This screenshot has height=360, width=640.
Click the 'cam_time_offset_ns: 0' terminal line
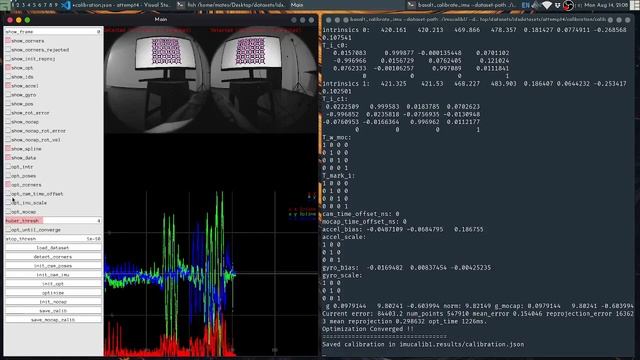coord(361,214)
